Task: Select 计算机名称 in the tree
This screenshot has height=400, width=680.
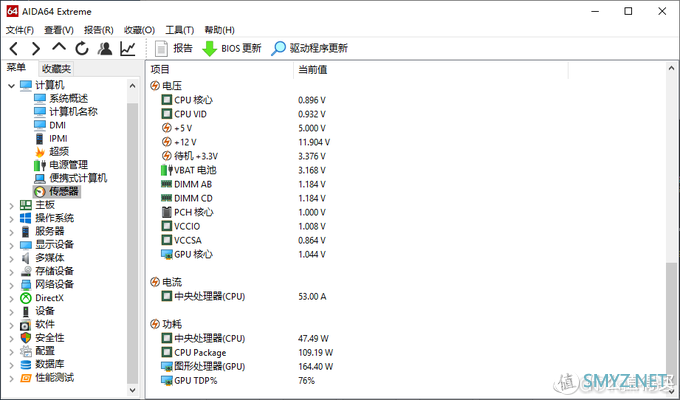Action: pyautogui.click(x=73, y=111)
